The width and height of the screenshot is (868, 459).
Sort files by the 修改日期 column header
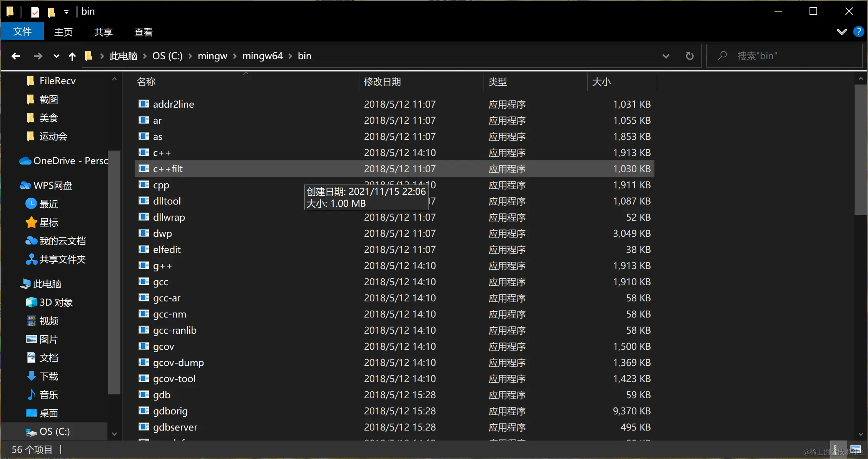click(382, 81)
